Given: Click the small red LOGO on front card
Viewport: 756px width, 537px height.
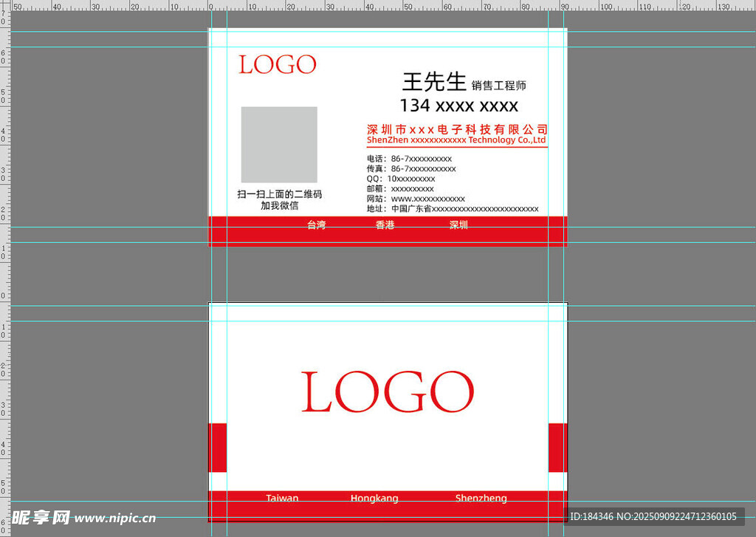Looking at the screenshot, I should (277, 65).
